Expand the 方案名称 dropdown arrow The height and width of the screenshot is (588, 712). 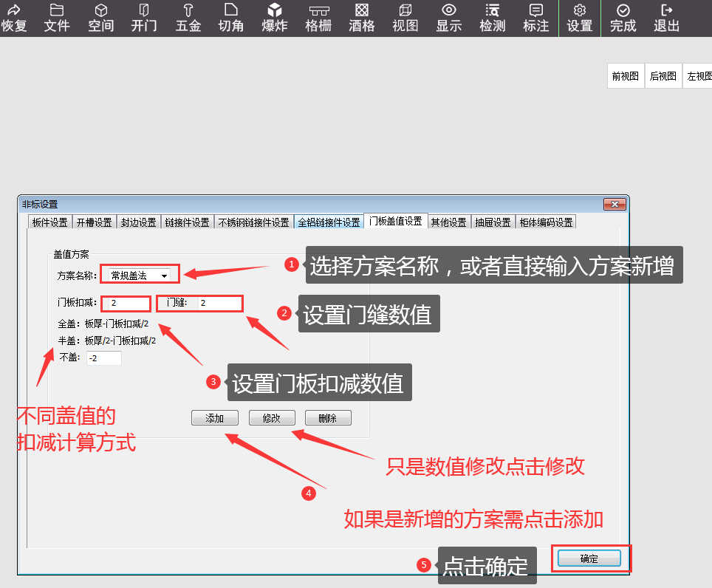164,276
